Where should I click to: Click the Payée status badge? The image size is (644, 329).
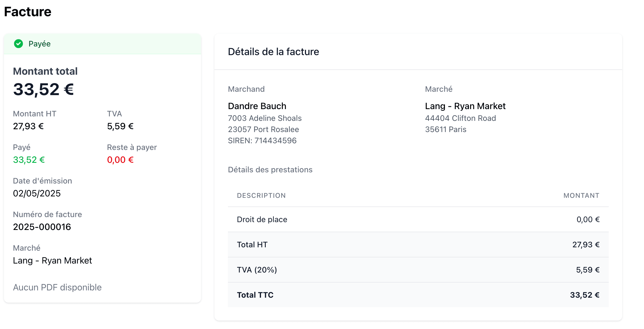tap(39, 44)
